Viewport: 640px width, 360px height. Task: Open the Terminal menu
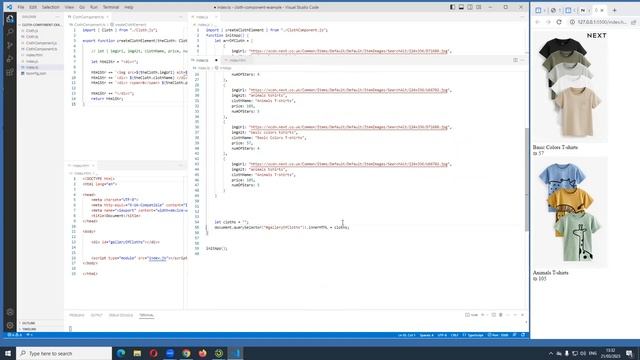click(111, 7)
